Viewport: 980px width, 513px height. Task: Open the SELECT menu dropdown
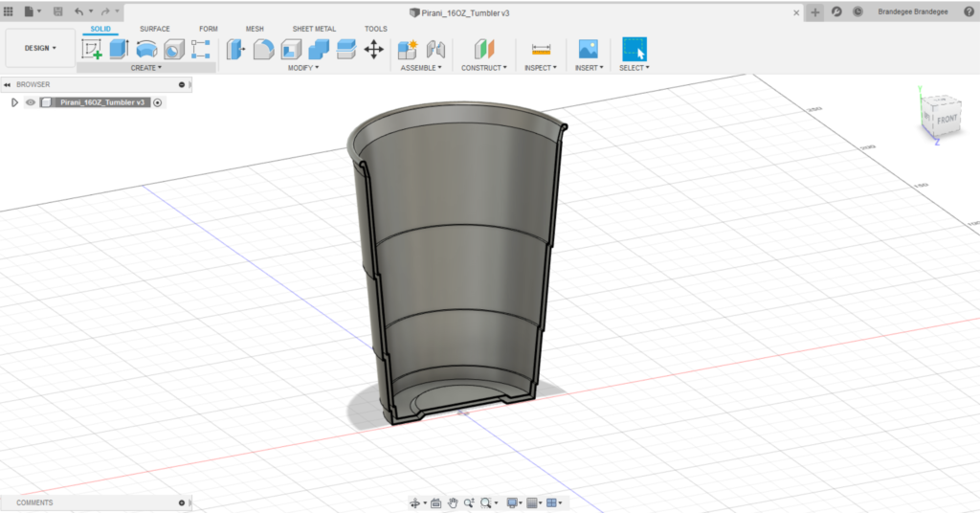[635, 68]
